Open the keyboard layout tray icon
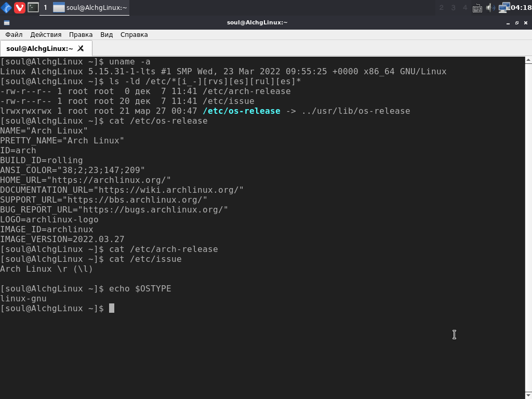This screenshot has width=532, height=399. (477, 8)
